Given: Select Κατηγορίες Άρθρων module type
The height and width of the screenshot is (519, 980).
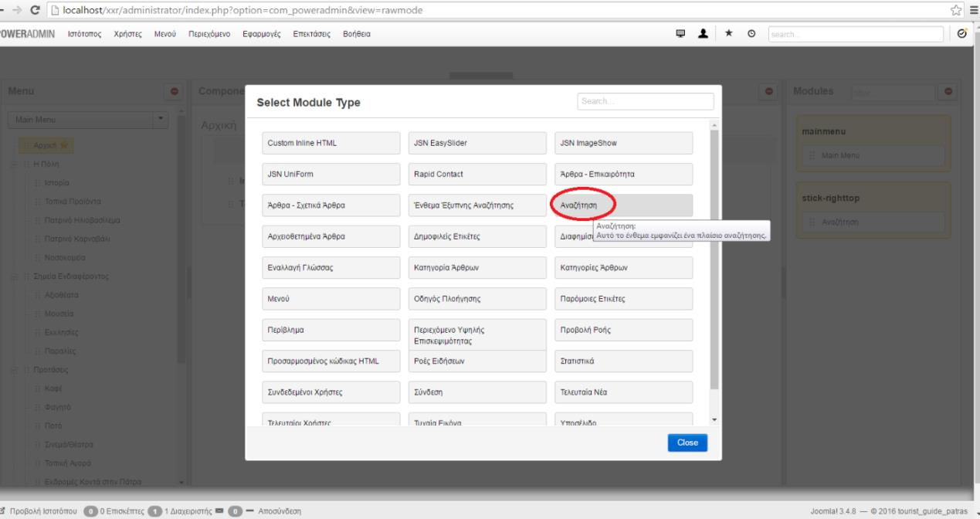Looking at the screenshot, I should pos(623,267).
